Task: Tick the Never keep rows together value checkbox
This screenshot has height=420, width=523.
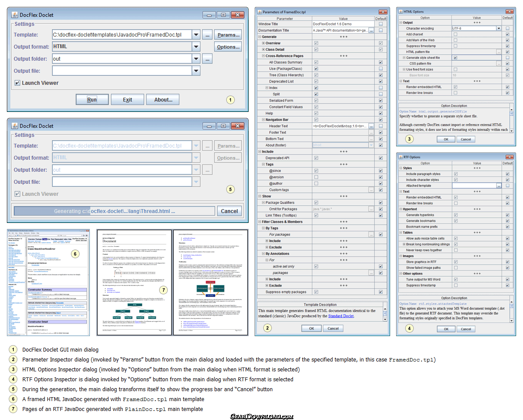Action: 455,250
